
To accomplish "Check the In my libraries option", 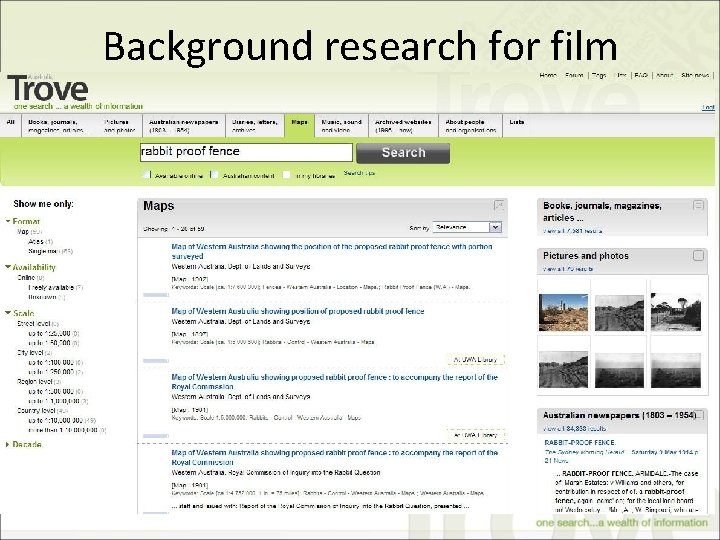I will 287,175.
